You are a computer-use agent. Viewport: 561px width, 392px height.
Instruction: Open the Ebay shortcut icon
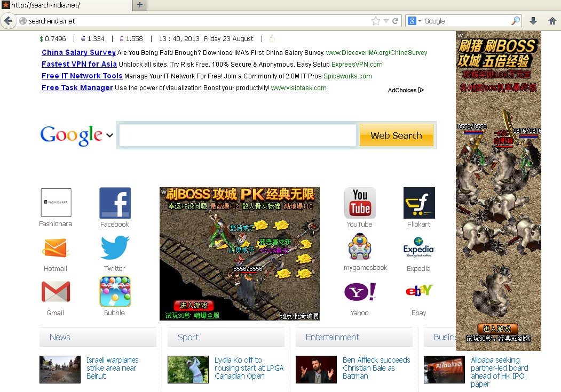(419, 291)
